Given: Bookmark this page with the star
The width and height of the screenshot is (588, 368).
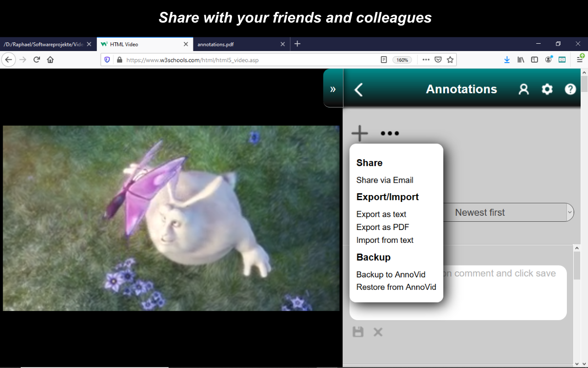Looking at the screenshot, I should [450, 60].
